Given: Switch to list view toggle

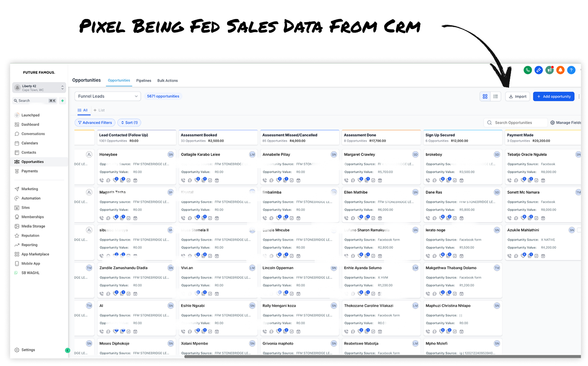Looking at the screenshot, I should click(496, 96).
